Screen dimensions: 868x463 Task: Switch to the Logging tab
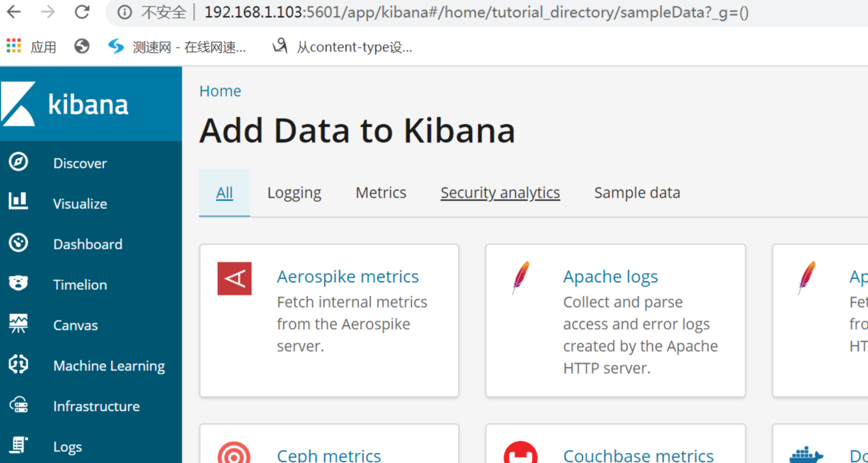coord(294,193)
